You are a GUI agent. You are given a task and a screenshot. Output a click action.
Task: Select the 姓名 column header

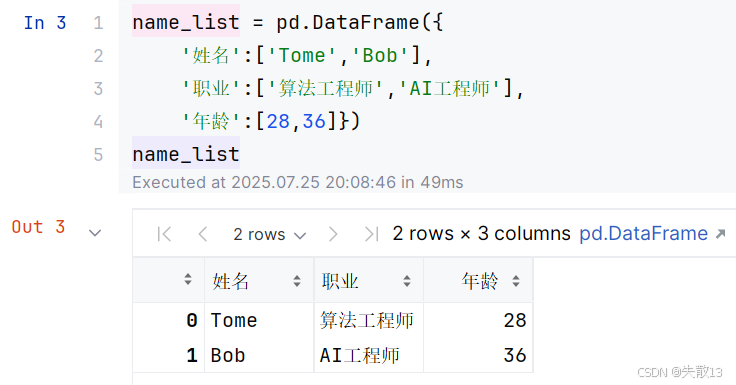(x=259, y=281)
